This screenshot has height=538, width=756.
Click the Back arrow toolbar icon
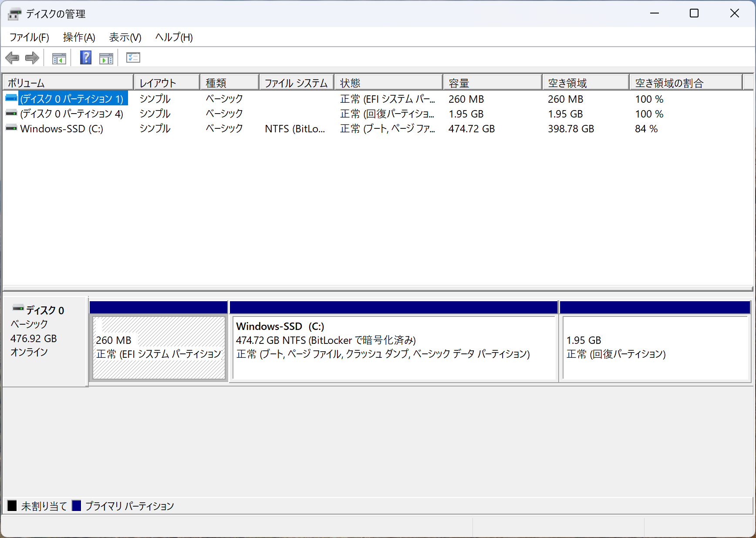pyautogui.click(x=12, y=58)
